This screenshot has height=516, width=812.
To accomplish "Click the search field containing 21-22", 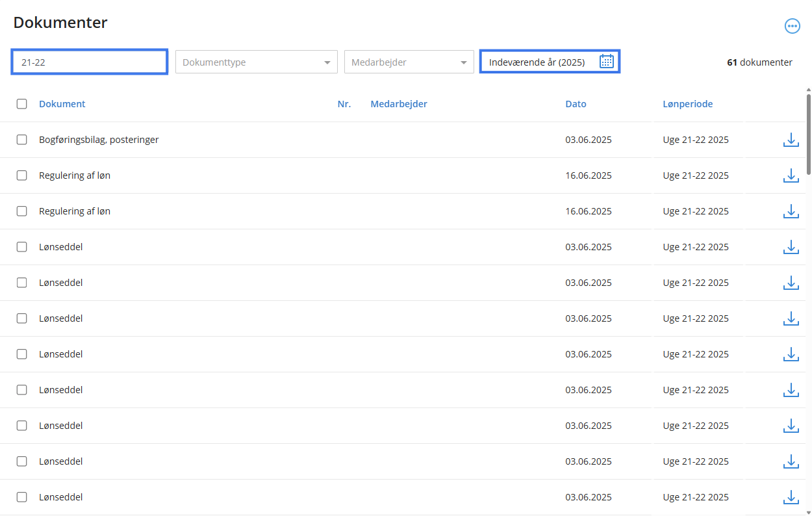I will [x=90, y=62].
